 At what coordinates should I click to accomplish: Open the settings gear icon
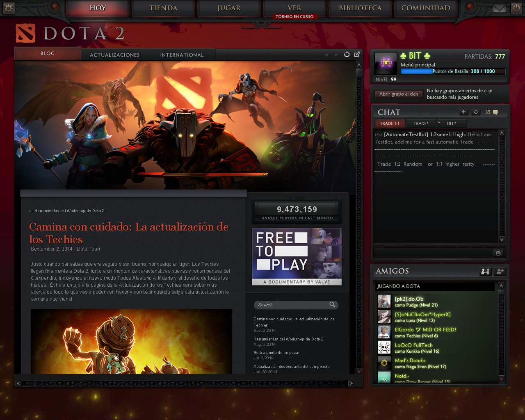pyautogui.click(x=9, y=8)
